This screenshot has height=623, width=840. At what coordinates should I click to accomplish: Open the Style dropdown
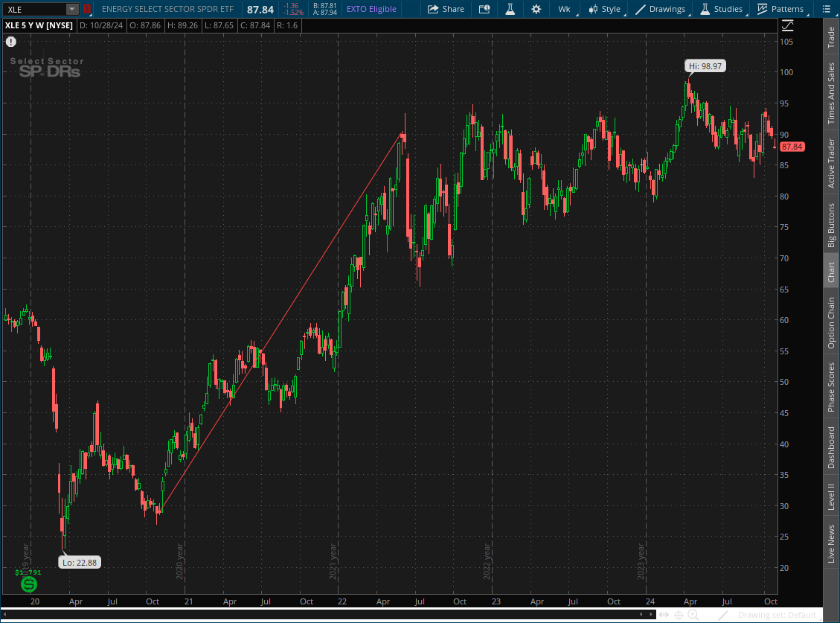(x=606, y=9)
